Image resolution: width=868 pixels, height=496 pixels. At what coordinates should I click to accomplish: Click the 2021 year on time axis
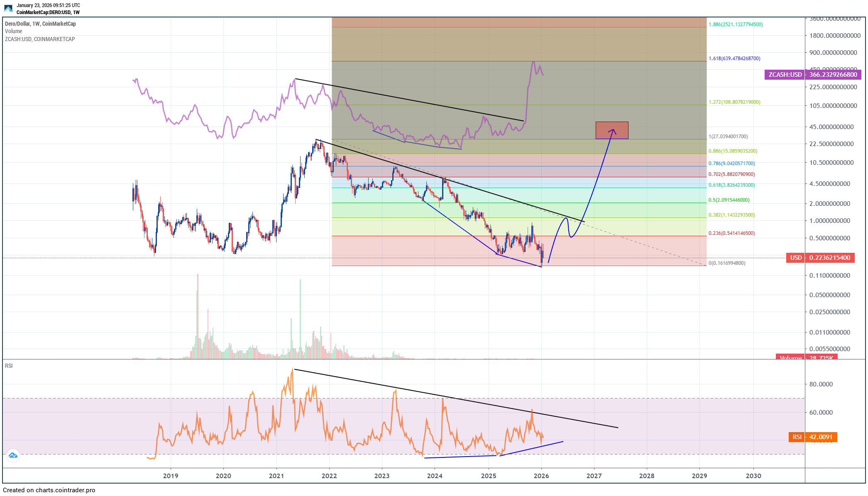click(x=276, y=476)
